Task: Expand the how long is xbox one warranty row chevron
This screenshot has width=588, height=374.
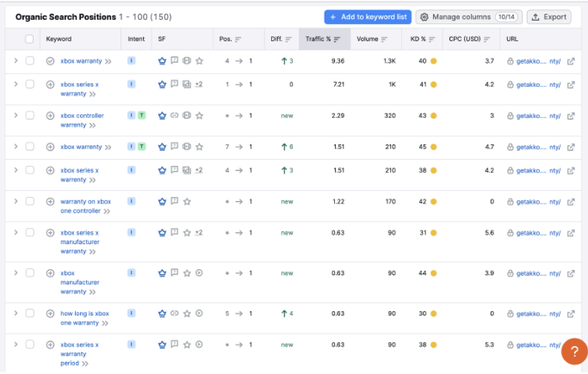Action: (x=15, y=313)
